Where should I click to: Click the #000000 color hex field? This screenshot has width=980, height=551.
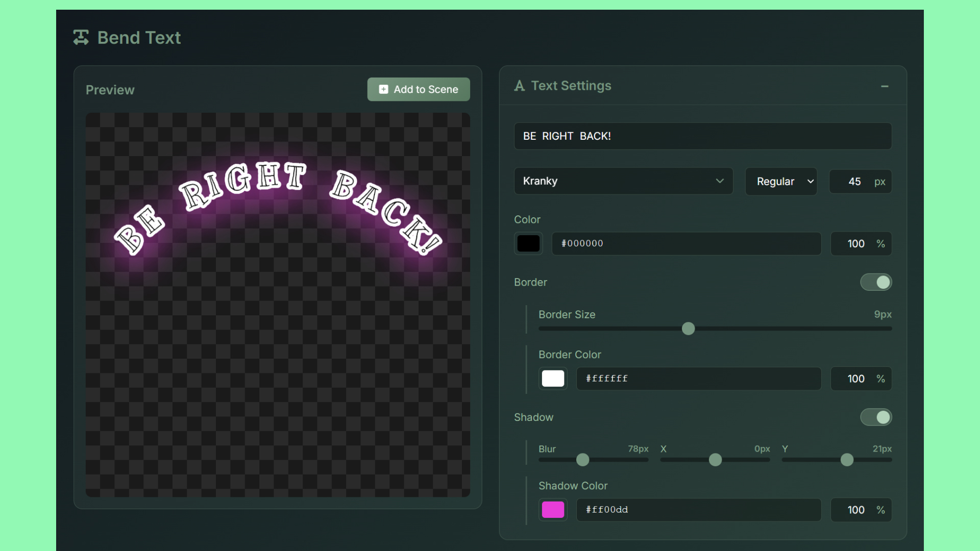click(x=686, y=243)
